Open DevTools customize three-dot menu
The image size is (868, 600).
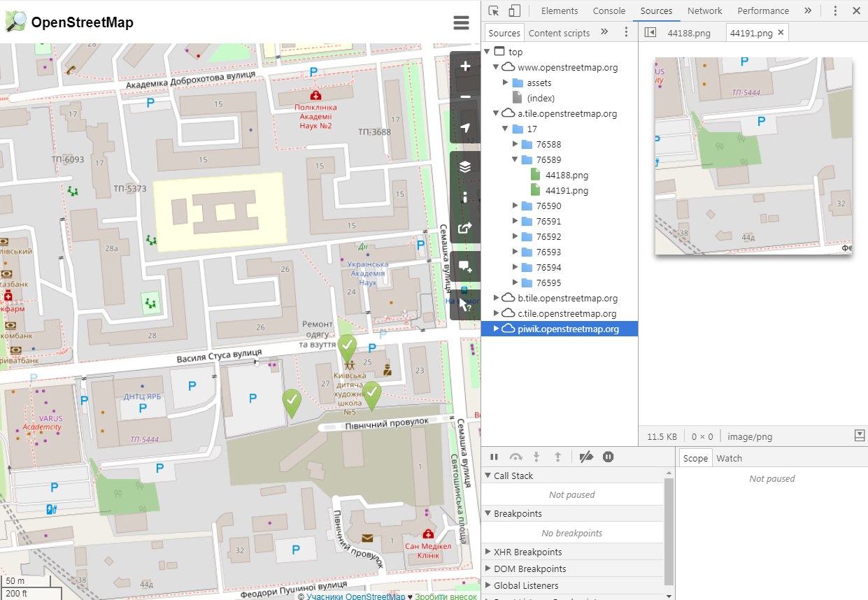(835, 10)
